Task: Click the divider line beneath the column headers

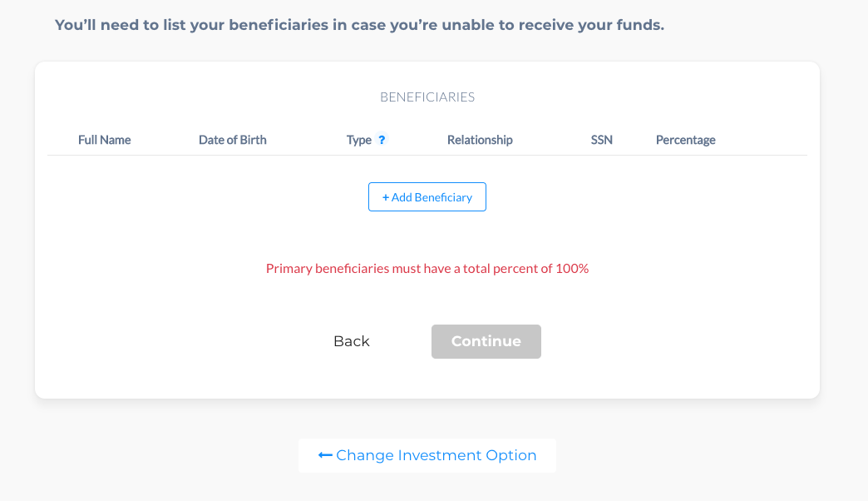Action: 427,155
